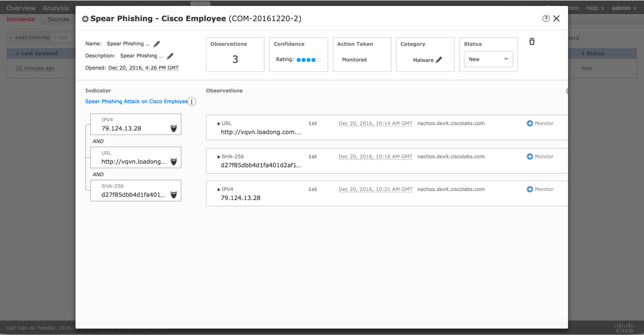The width and height of the screenshot is (644, 335).
Task: Edit the incident name with pencil icon
Action: [157, 44]
